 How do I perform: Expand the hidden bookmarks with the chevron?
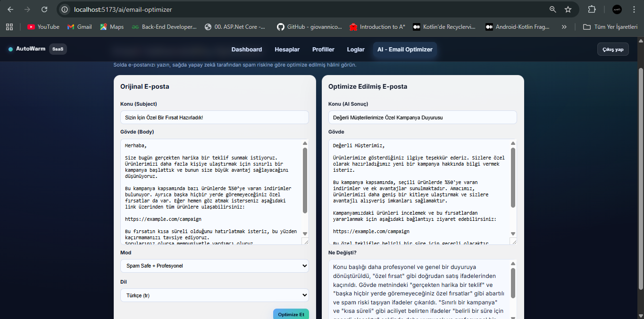coord(564,27)
